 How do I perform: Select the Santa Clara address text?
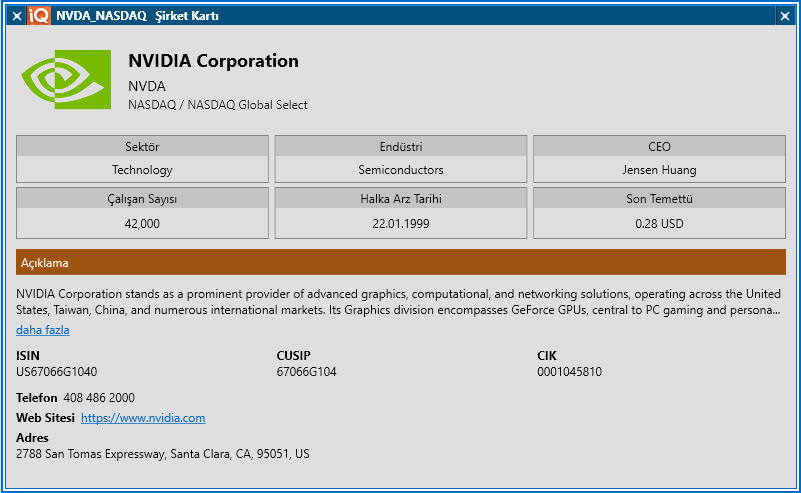[x=162, y=454]
